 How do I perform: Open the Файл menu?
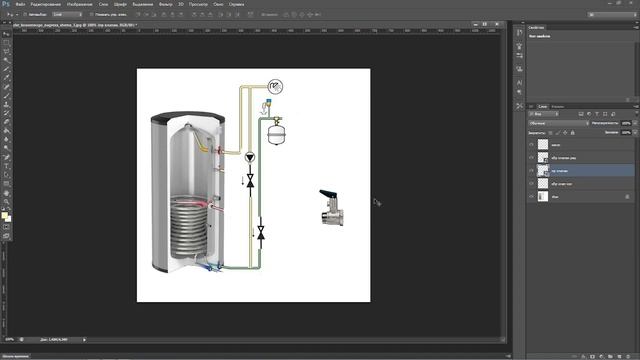[x=20, y=4]
